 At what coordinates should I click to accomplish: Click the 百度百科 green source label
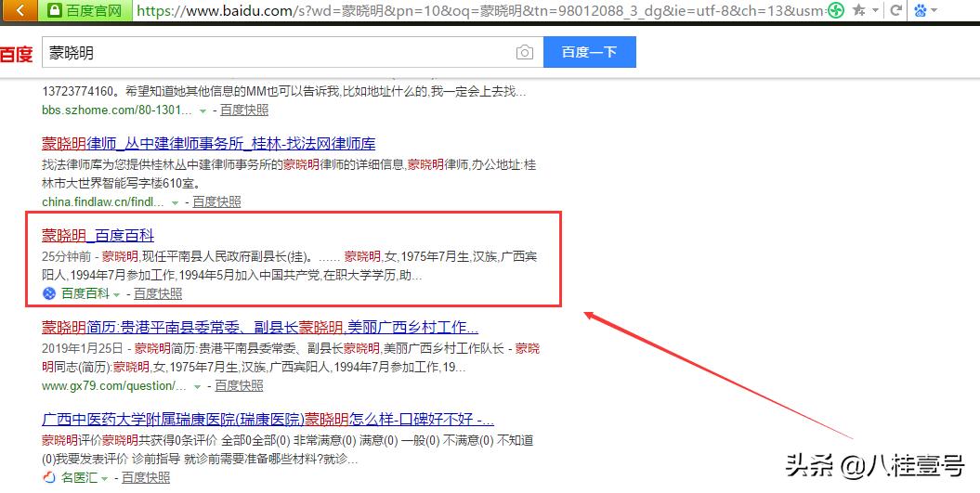tap(85, 293)
